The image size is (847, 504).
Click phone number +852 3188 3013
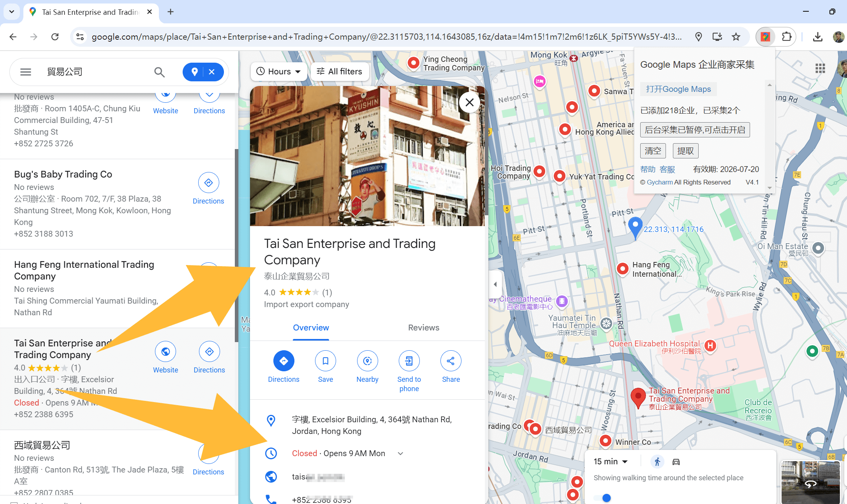[44, 234]
